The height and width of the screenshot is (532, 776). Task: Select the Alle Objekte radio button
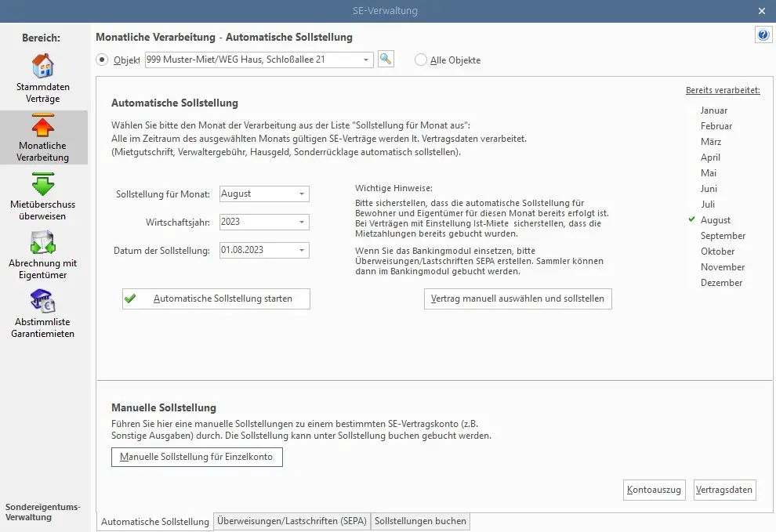coord(421,60)
